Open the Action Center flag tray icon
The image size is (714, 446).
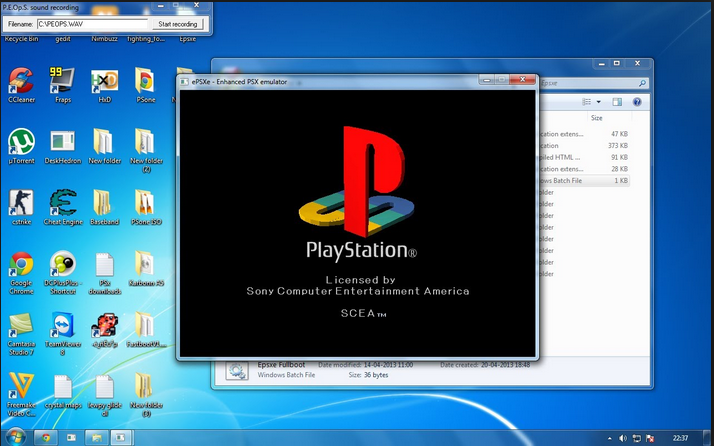(x=650, y=438)
